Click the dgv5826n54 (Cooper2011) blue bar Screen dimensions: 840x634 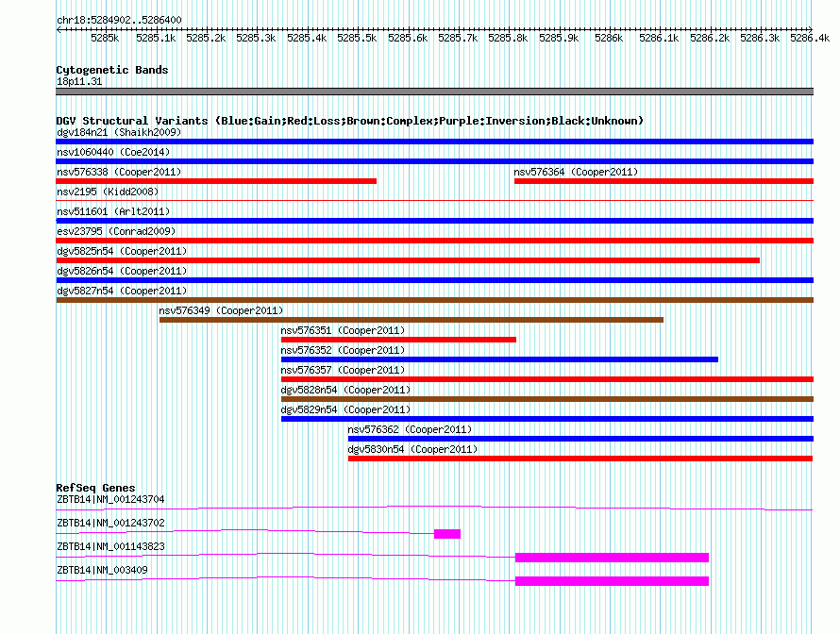[x=434, y=280]
